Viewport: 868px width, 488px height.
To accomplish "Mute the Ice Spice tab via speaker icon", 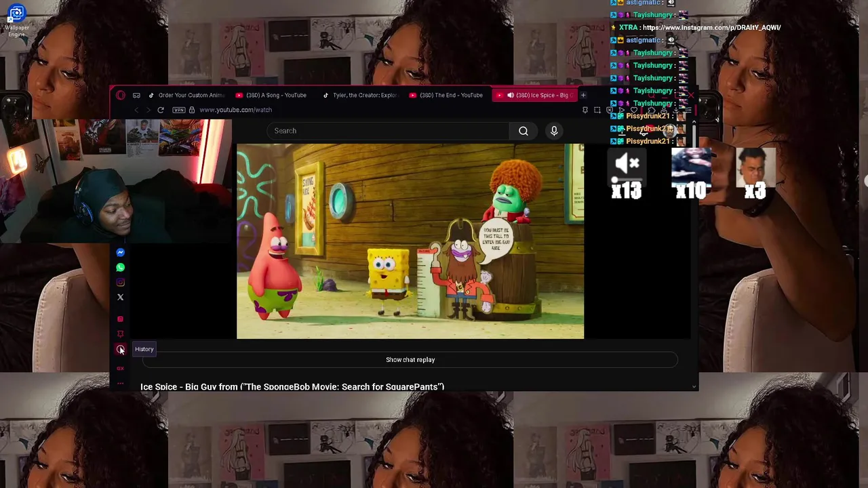I will tap(511, 95).
